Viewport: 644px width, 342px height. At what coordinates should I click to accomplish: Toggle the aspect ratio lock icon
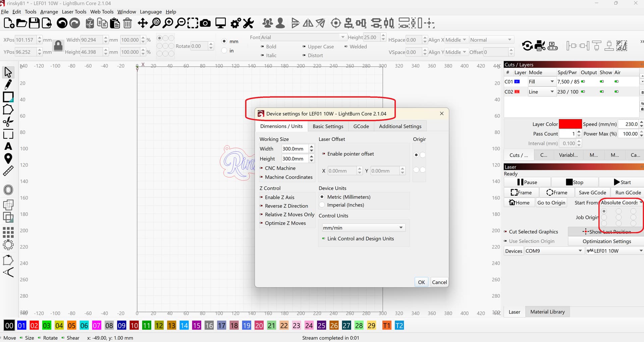click(x=58, y=46)
